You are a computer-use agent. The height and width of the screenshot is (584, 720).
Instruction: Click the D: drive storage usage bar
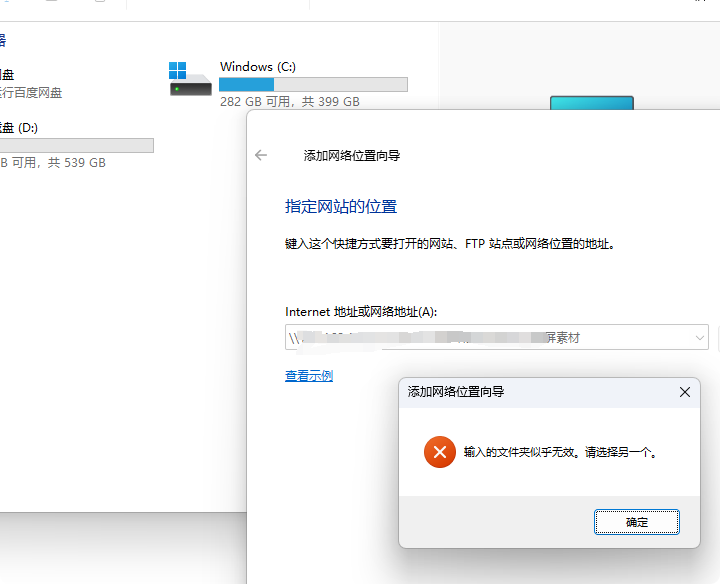pyautogui.click(x=76, y=146)
